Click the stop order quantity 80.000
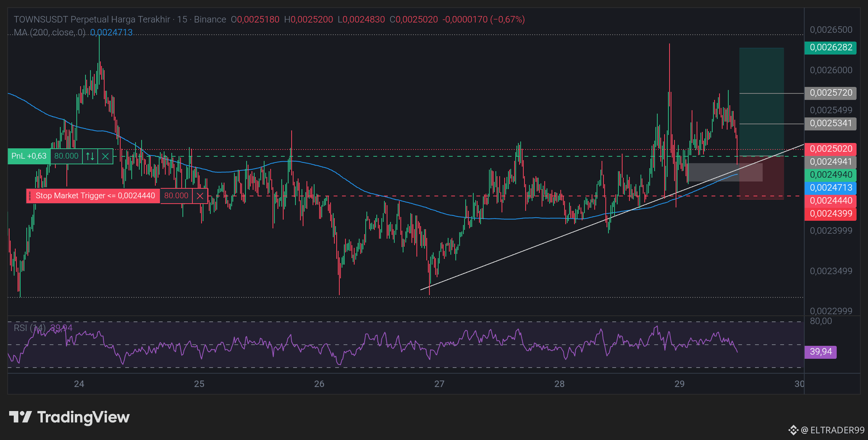The height and width of the screenshot is (440, 868). click(176, 196)
